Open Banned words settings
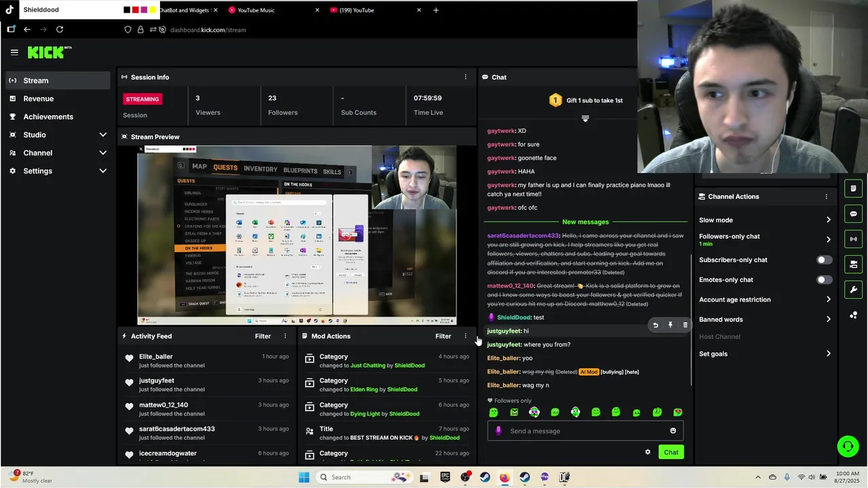 pos(765,319)
